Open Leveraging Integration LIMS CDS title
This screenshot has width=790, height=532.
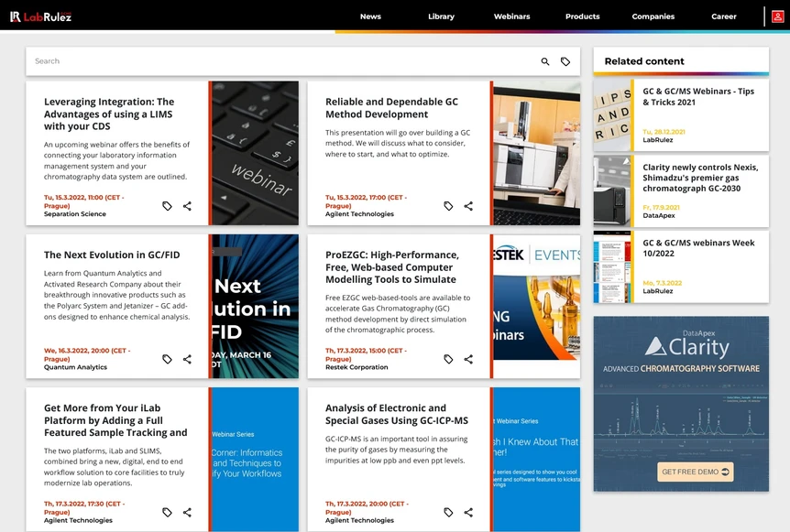pos(109,114)
